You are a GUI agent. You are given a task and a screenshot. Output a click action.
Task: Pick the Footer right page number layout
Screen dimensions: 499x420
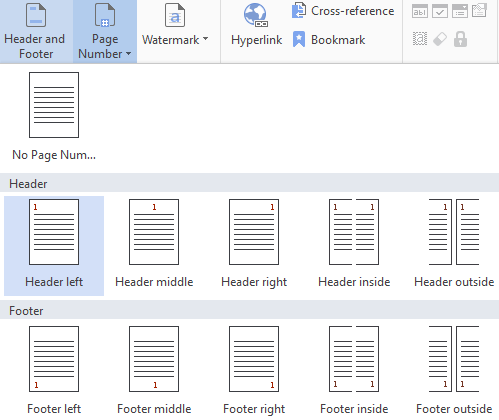(x=254, y=371)
